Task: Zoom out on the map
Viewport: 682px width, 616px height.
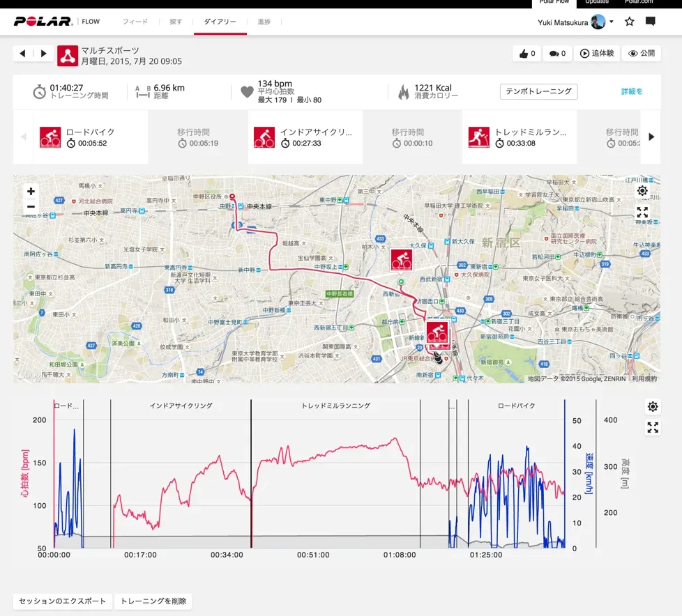Action: pos(31,206)
